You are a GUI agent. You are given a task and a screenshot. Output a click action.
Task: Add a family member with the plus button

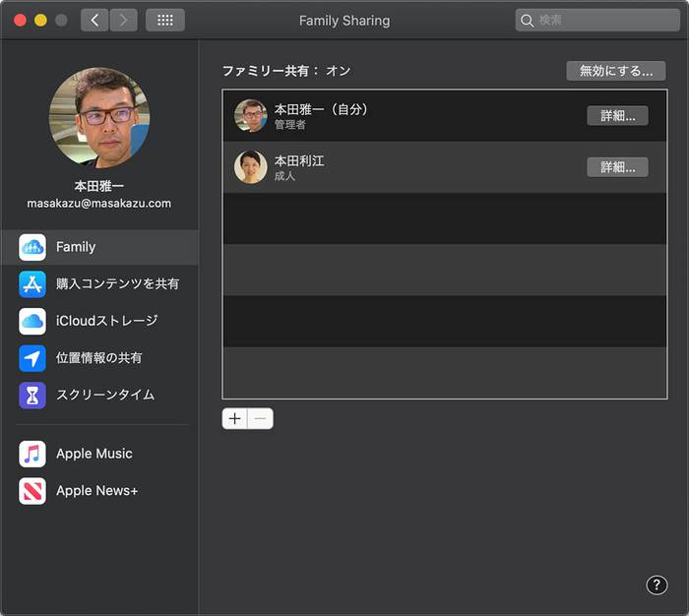[234, 419]
